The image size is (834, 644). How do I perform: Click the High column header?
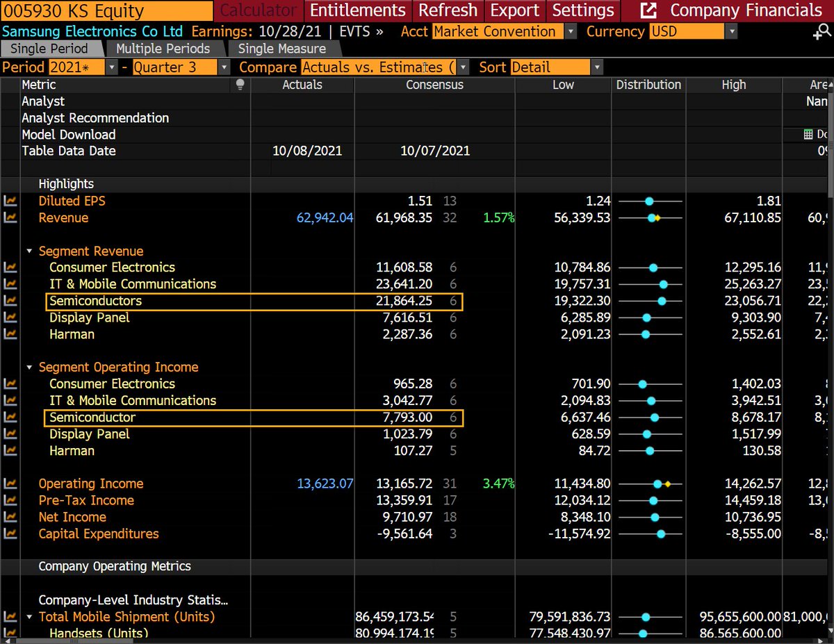click(x=734, y=85)
